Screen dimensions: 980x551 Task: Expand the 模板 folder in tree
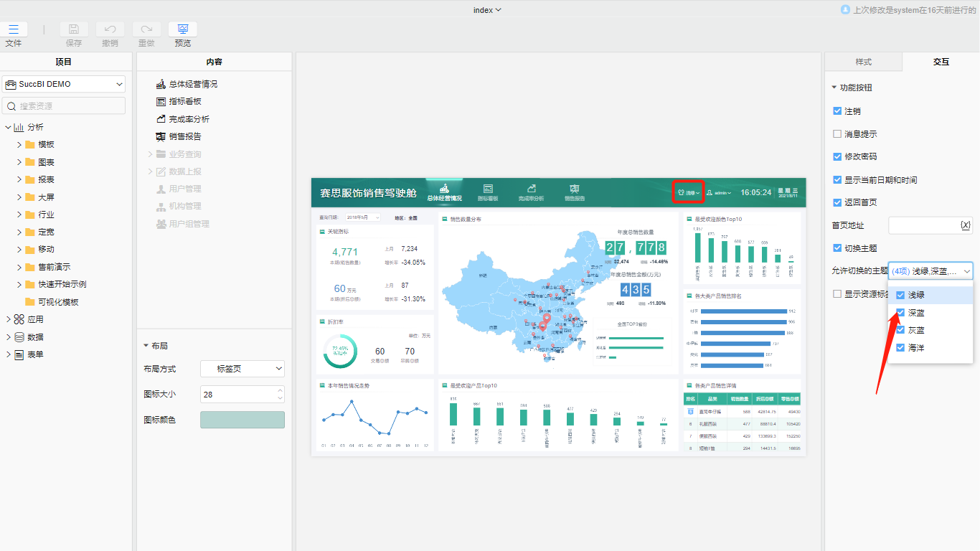(19, 144)
